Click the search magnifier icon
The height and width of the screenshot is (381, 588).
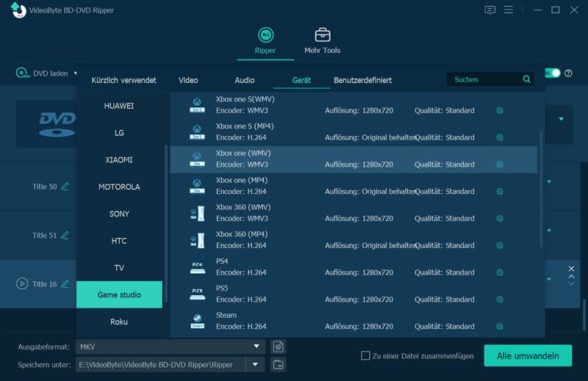click(x=526, y=79)
